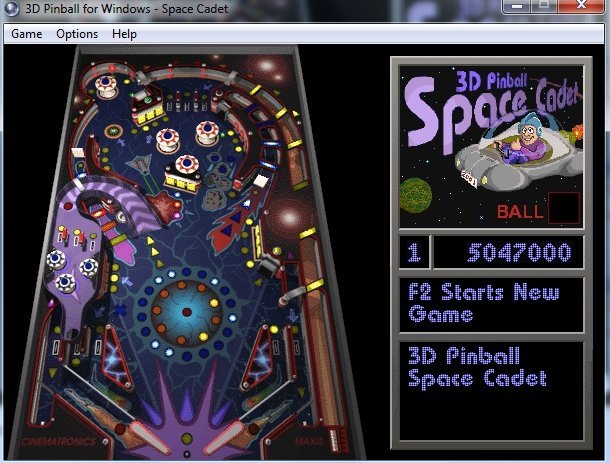The width and height of the screenshot is (610, 463).
Task: Click the glowing blue center circle on table
Action: click(x=187, y=309)
